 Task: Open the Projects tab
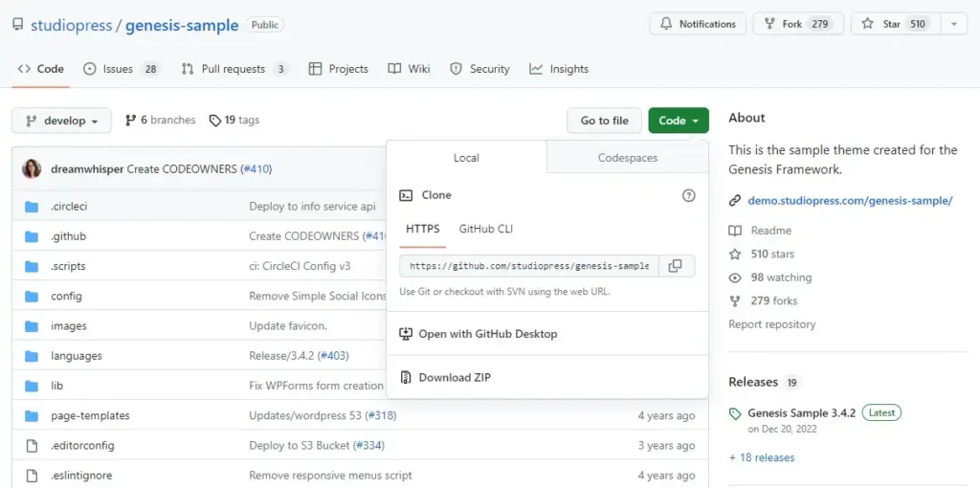[x=338, y=69]
